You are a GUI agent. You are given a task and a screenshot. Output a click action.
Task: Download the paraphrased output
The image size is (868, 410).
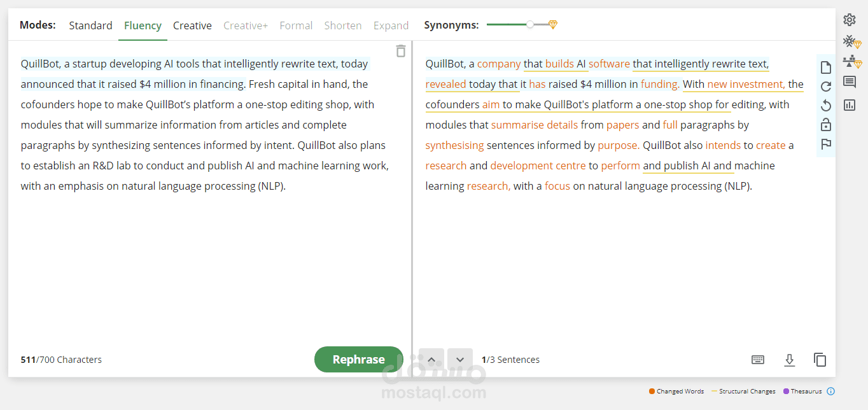[x=789, y=360]
